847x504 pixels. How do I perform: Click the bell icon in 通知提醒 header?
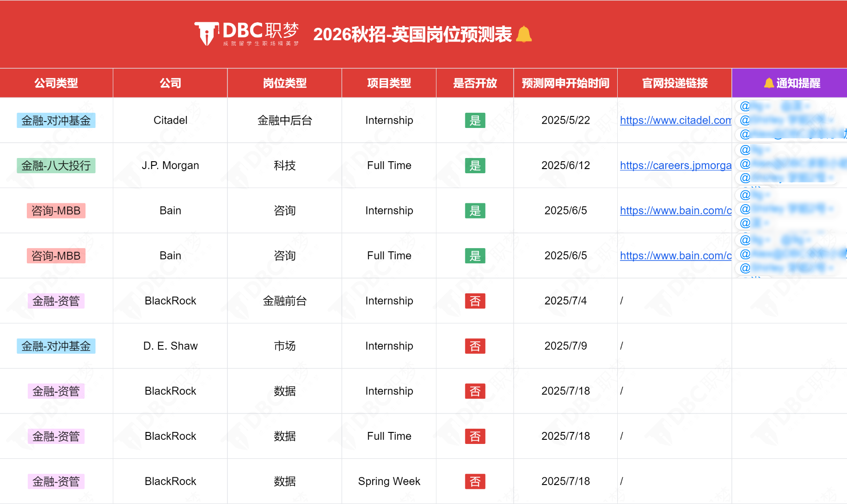769,83
